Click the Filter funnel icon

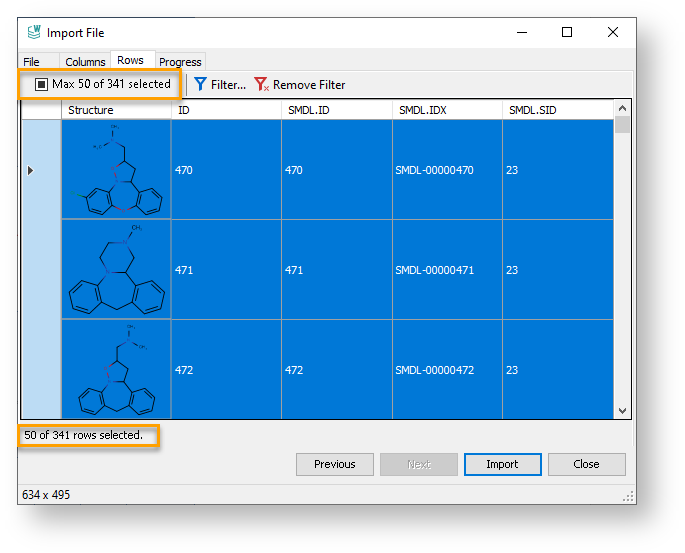[x=201, y=85]
